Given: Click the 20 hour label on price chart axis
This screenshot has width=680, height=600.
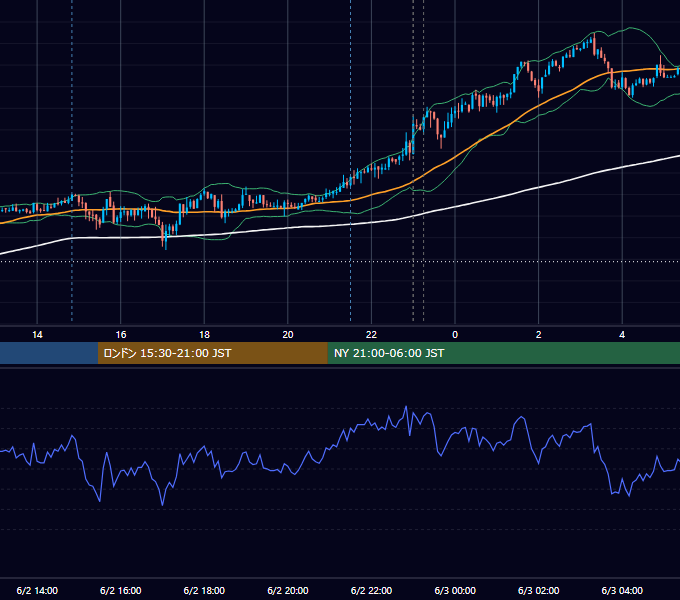Looking at the screenshot, I should click(288, 335).
